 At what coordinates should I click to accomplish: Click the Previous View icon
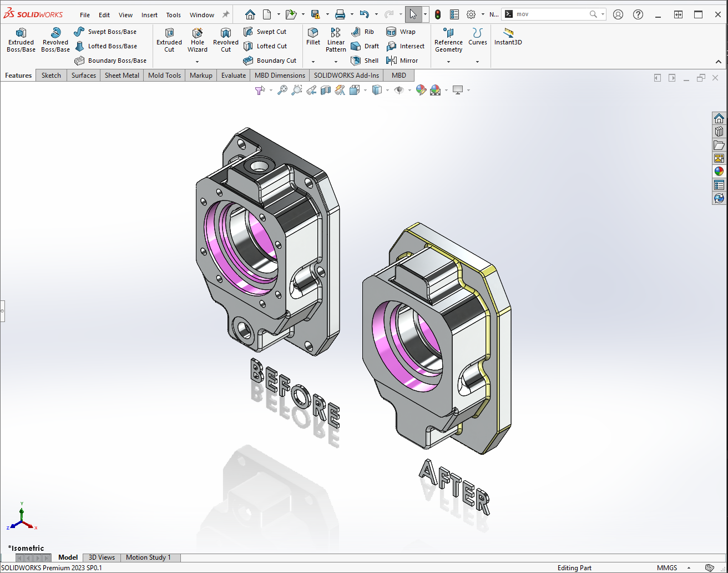pyautogui.click(x=311, y=90)
